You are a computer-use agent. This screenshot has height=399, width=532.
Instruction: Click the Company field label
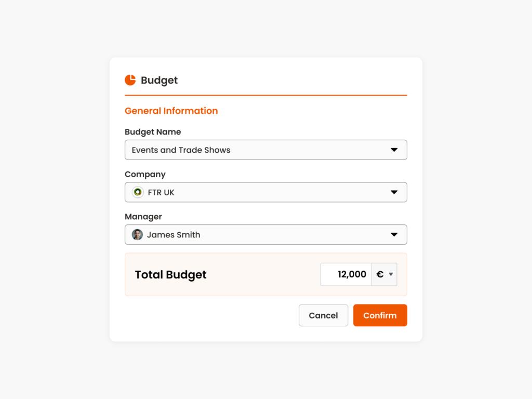(145, 175)
